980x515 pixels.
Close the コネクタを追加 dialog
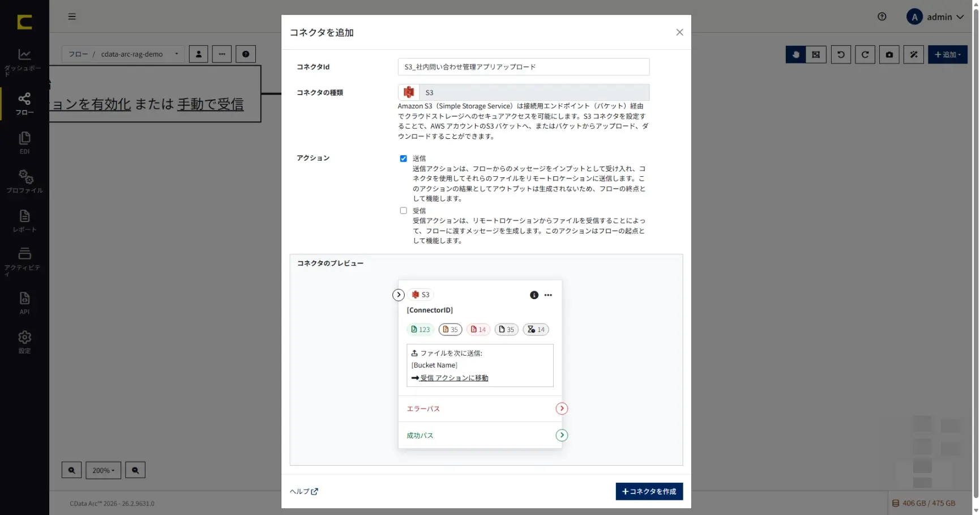point(679,32)
